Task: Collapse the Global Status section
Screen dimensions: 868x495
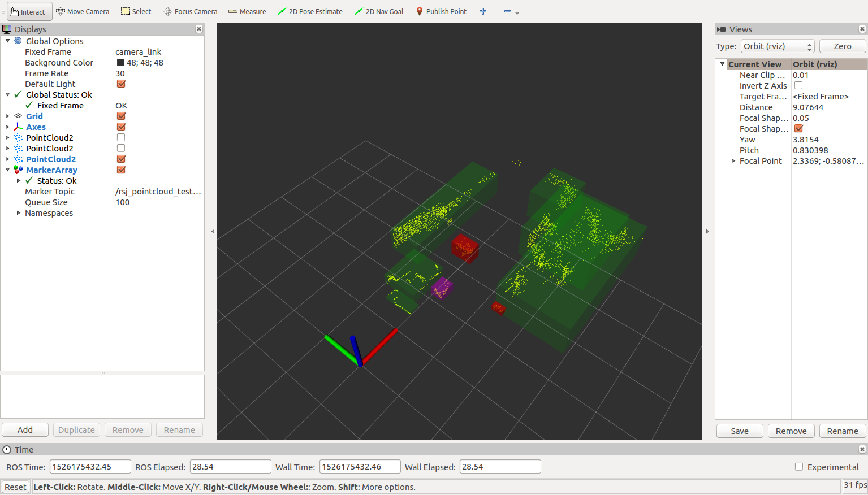Action: pos(7,94)
